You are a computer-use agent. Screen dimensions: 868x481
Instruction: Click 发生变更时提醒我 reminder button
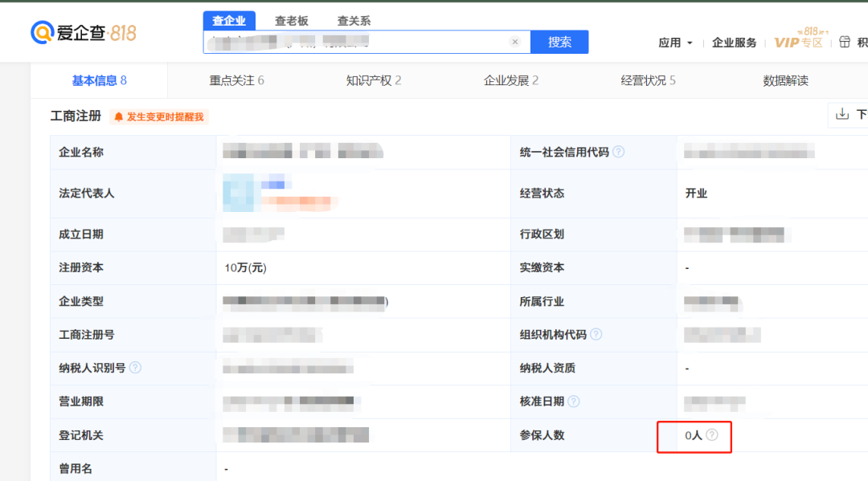click(159, 116)
